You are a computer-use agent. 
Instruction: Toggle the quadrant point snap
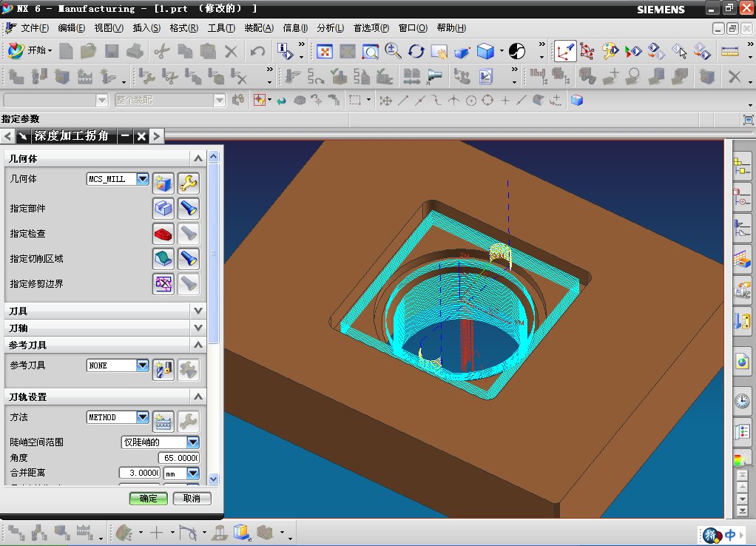487,101
